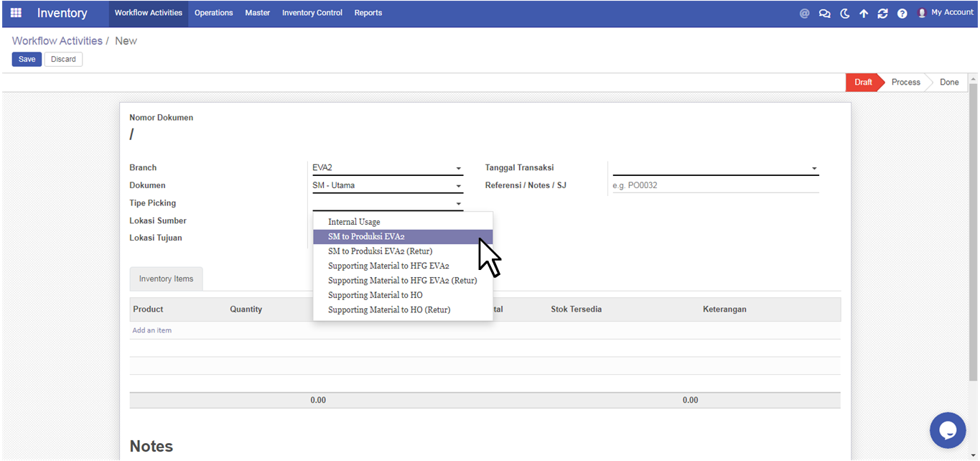
Task: Choose 'Internal Usage' from the list
Action: (x=354, y=222)
